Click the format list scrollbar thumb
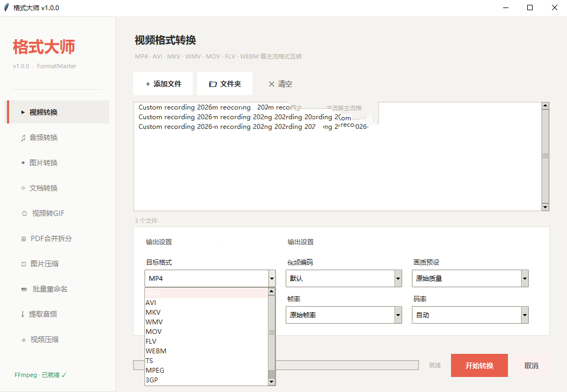567x392 pixels. pyautogui.click(x=272, y=333)
